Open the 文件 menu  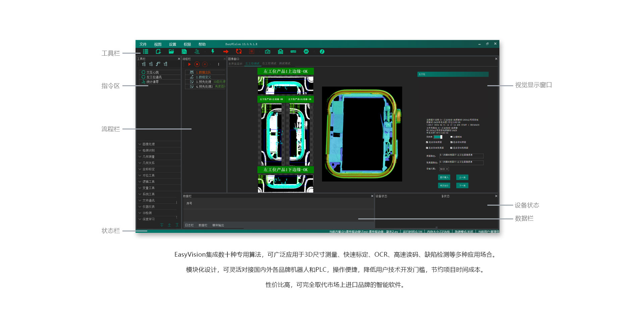click(143, 44)
